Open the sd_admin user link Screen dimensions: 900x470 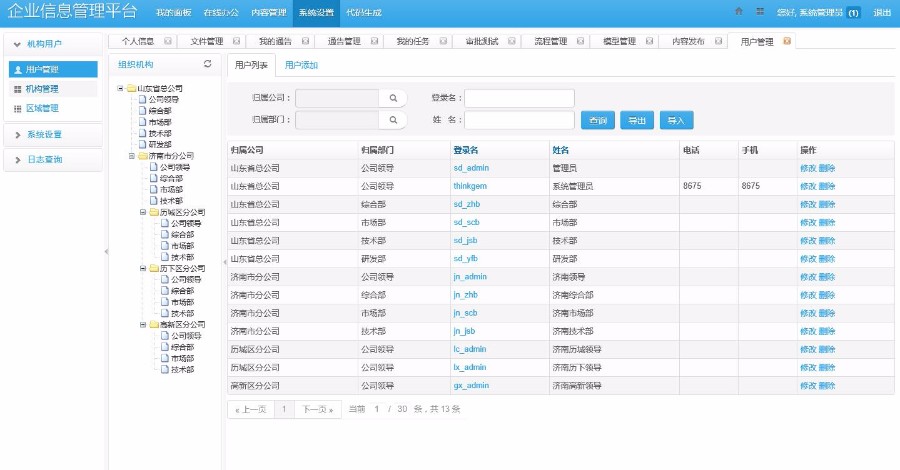click(471, 168)
